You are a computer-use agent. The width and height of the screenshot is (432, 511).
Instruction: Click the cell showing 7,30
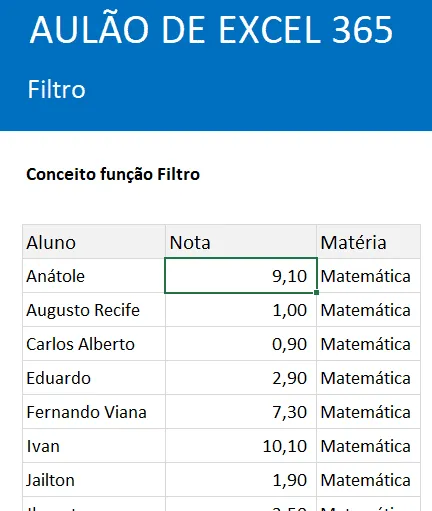tap(241, 412)
